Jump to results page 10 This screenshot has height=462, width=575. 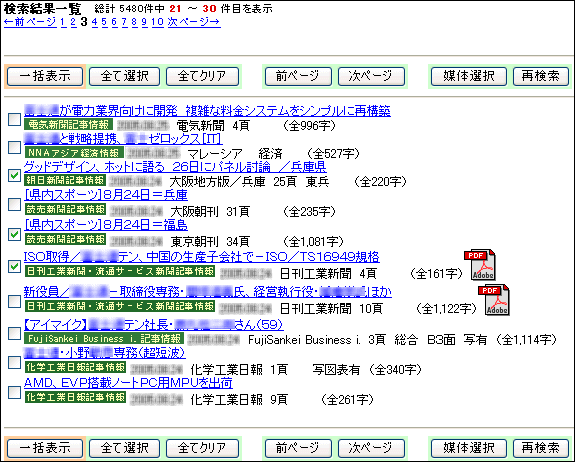(157, 22)
